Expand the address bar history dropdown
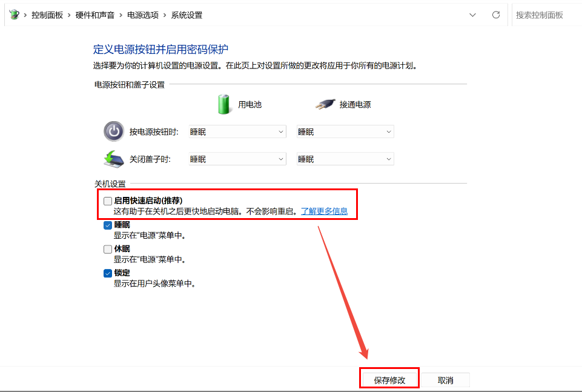Image resolution: width=582 pixels, height=392 pixels. click(472, 15)
